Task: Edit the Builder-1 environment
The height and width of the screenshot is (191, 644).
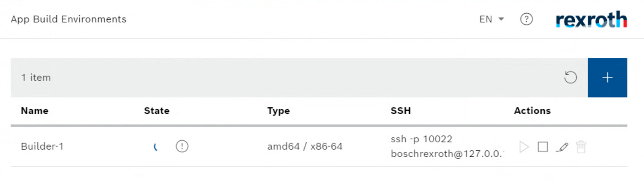Action: (x=562, y=147)
